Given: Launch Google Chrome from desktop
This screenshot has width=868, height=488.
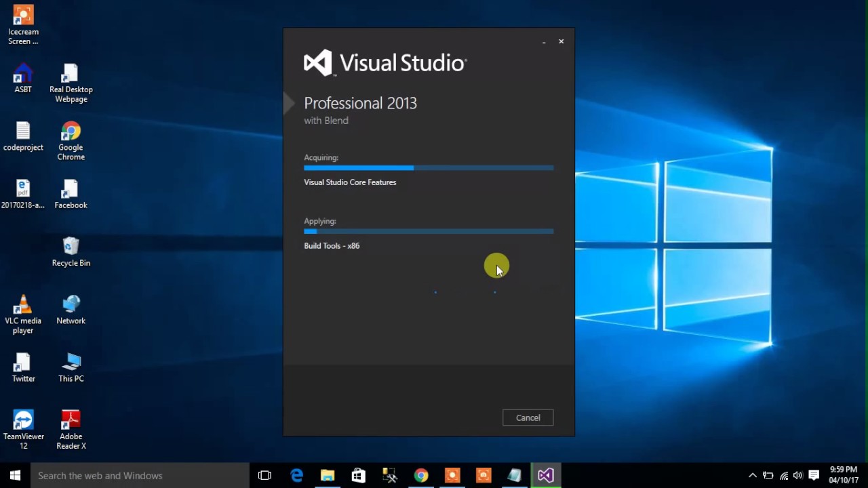Looking at the screenshot, I should (71, 141).
